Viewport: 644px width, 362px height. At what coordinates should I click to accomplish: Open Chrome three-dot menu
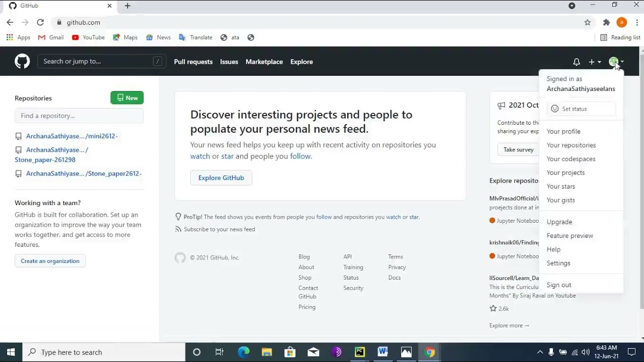(637, 22)
